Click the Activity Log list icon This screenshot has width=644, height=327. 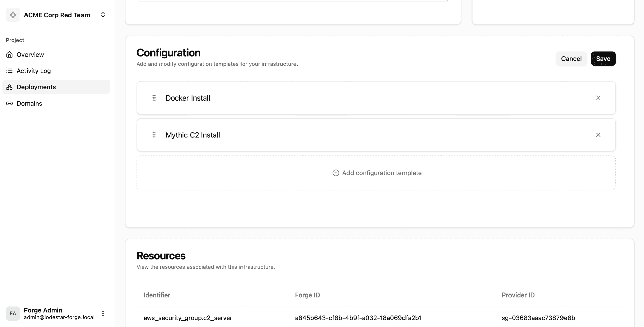coord(9,71)
